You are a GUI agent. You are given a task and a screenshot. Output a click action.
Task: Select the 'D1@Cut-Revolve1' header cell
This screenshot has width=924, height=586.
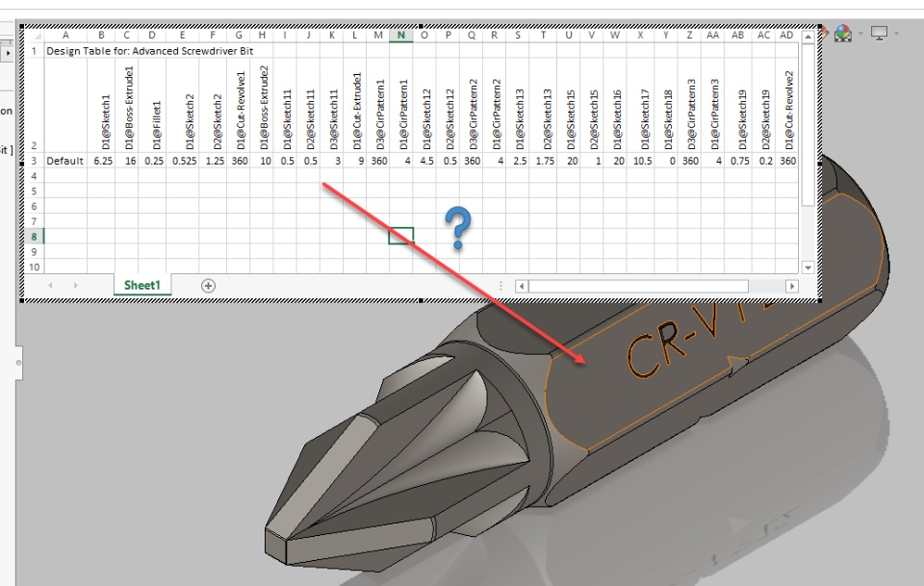(239, 106)
